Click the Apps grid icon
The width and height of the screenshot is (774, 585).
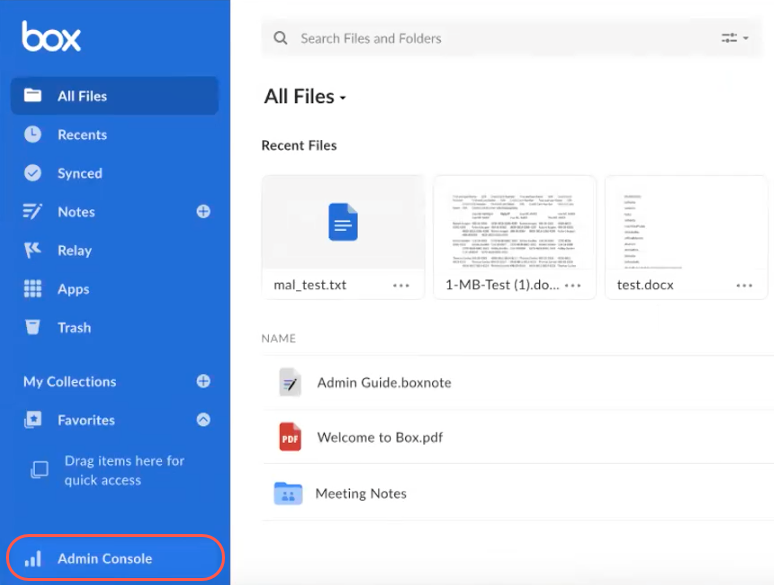click(33, 288)
